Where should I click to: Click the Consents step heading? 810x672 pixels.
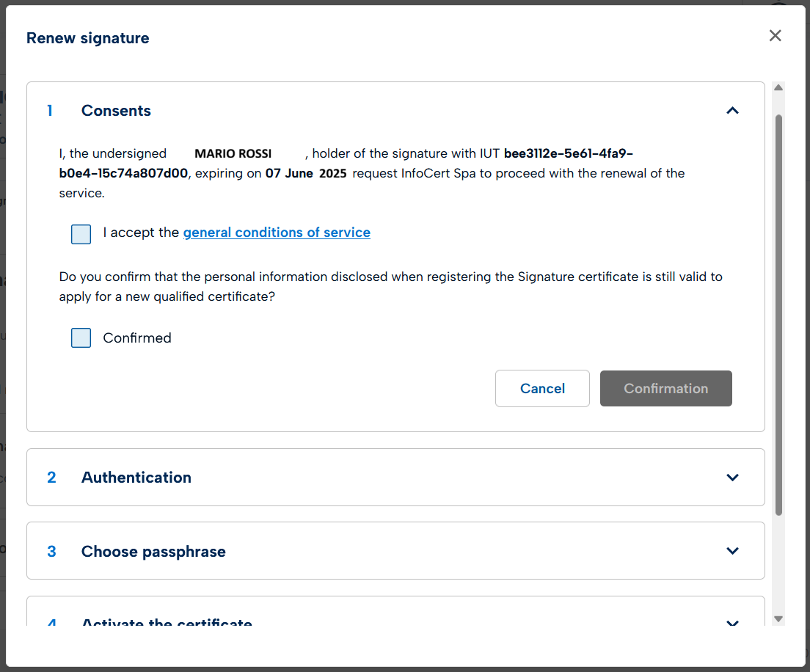pyautogui.click(x=116, y=111)
